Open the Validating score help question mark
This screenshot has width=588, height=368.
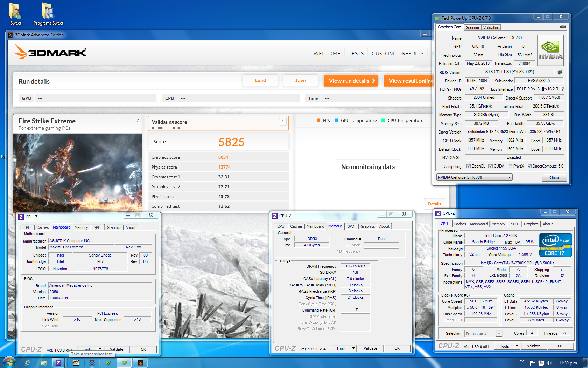tap(282, 122)
